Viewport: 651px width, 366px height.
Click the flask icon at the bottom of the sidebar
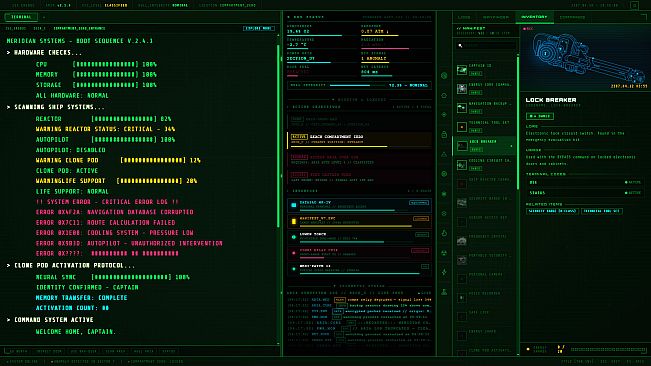444,292
